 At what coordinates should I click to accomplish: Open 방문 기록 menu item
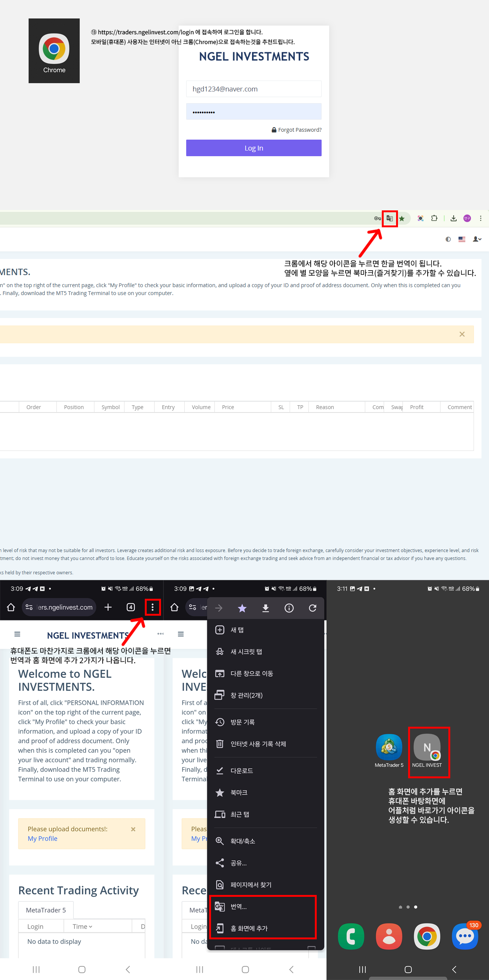[x=266, y=722]
